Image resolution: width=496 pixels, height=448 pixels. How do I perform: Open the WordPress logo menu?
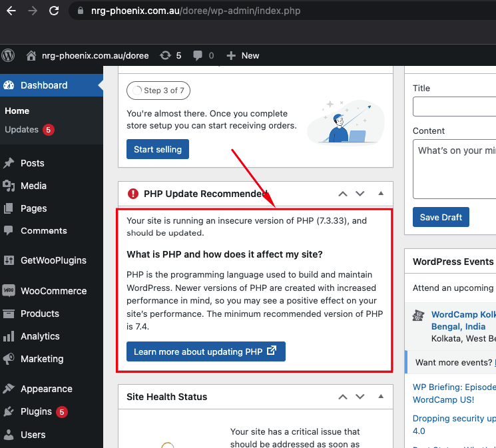[8, 56]
